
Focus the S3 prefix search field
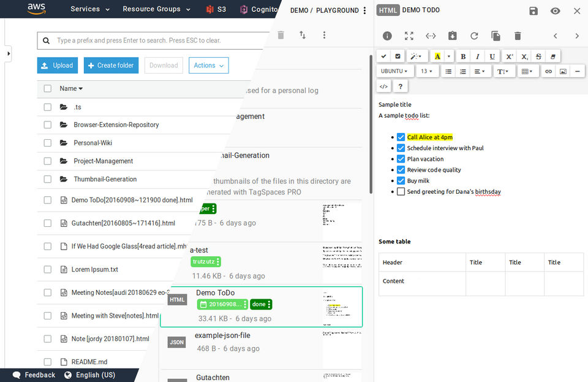coord(153,40)
